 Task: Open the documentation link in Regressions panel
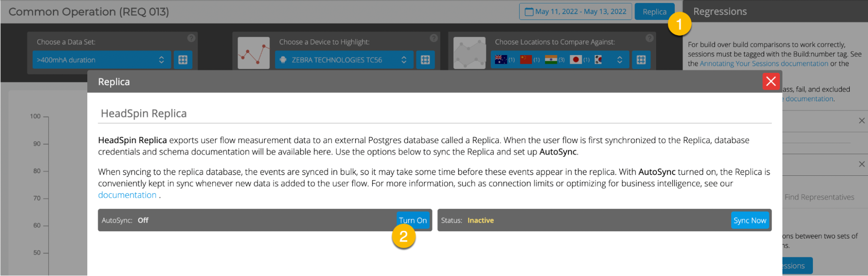pyautogui.click(x=809, y=99)
